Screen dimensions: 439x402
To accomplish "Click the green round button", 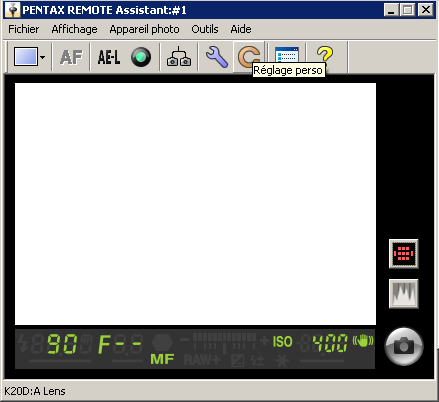I will tap(141, 57).
